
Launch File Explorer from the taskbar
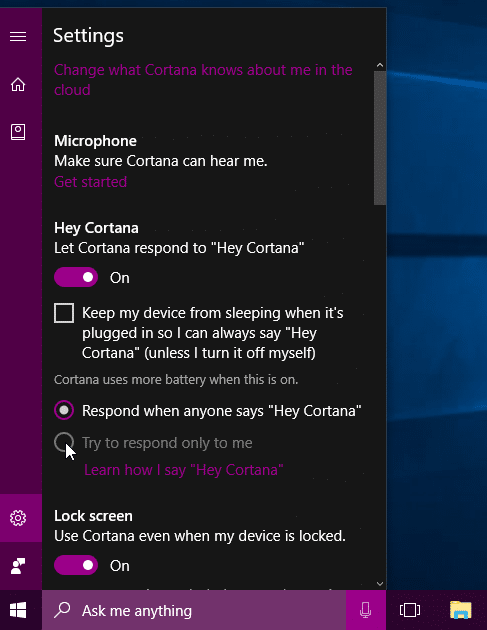pyautogui.click(x=460, y=610)
